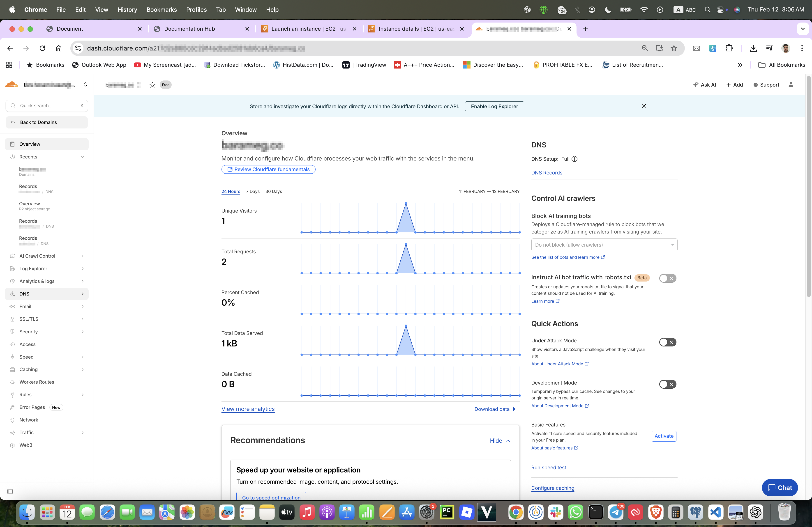Open Block AI training bots dropdown
Screen dimensions: 812x527
coord(604,245)
